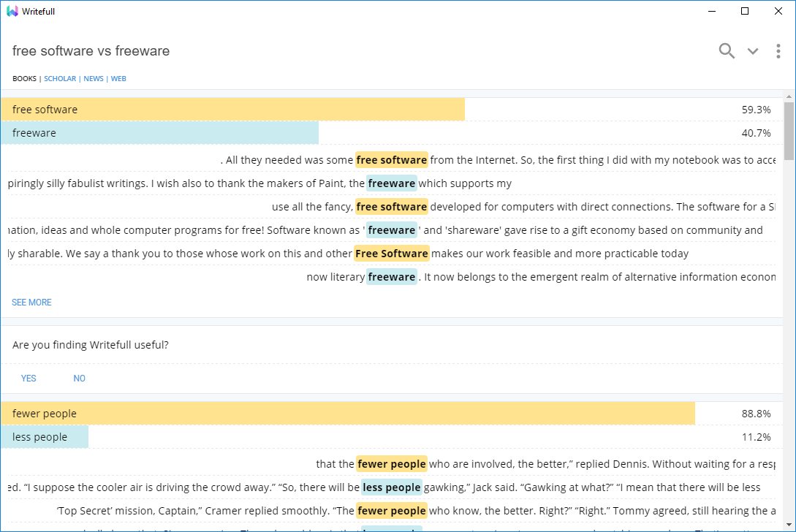
Task: Click highlighted 'freeware' in 'now literary' sentence
Action: click(x=391, y=277)
